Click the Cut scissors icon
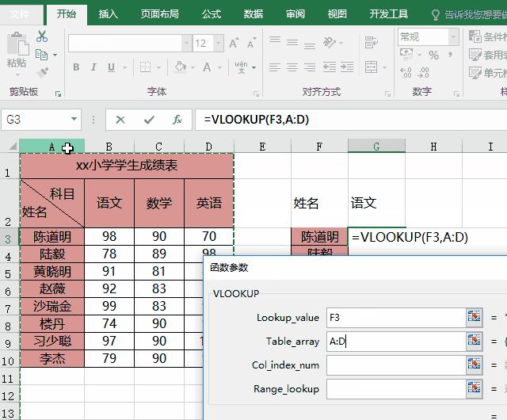This screenshot has width=507, height=420. click(42, 36)
